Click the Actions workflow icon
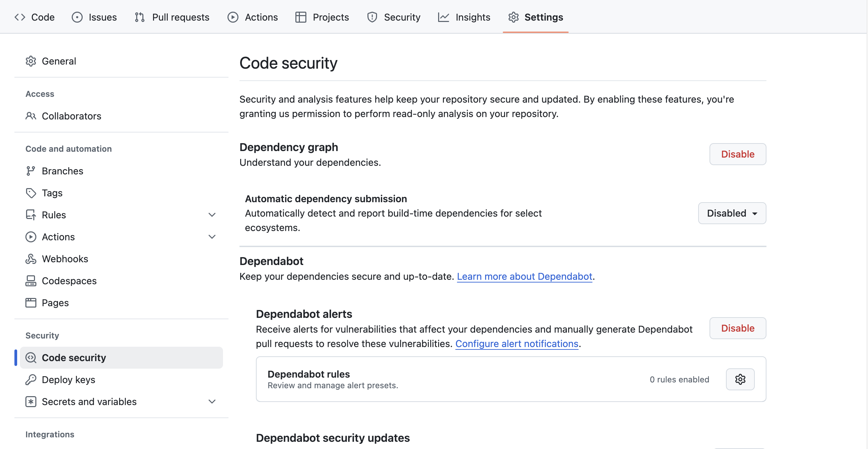 [233, 16]
